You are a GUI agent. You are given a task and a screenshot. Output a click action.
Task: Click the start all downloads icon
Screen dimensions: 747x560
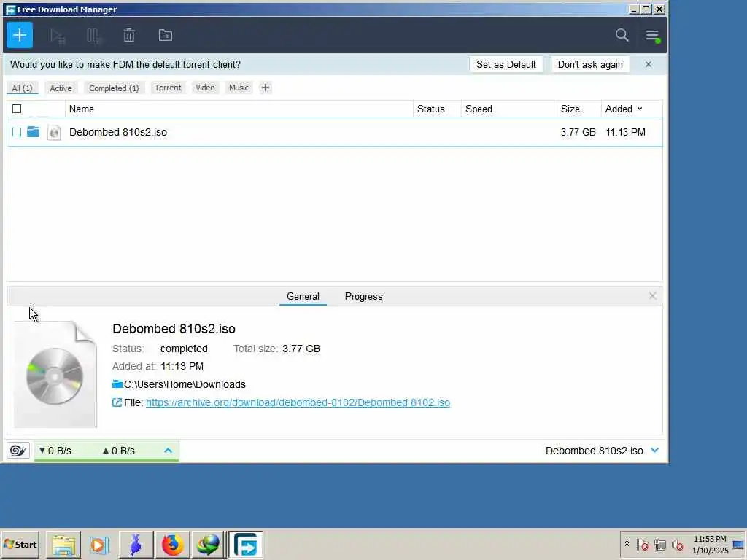(x=57, y=36)
